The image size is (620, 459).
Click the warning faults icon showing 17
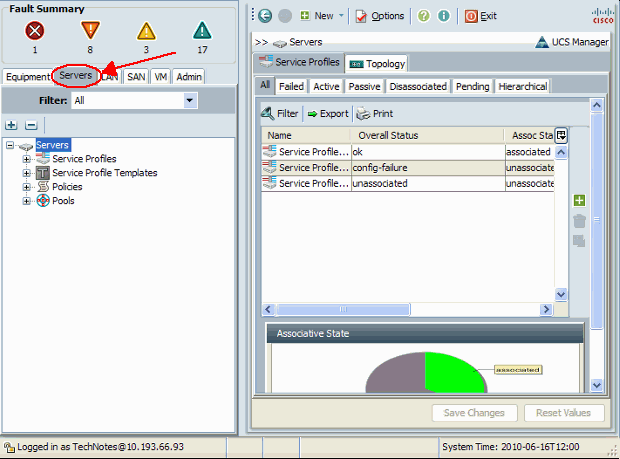click(202, 31)
